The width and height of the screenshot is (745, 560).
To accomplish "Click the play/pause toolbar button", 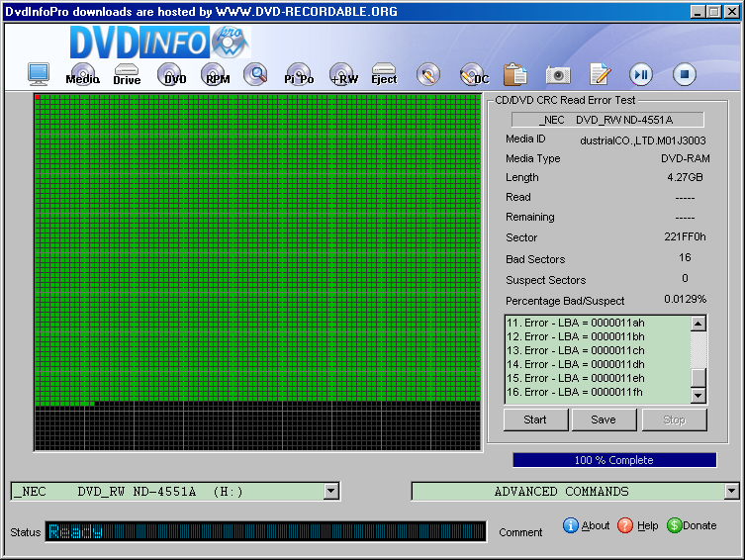I will 641,74.
